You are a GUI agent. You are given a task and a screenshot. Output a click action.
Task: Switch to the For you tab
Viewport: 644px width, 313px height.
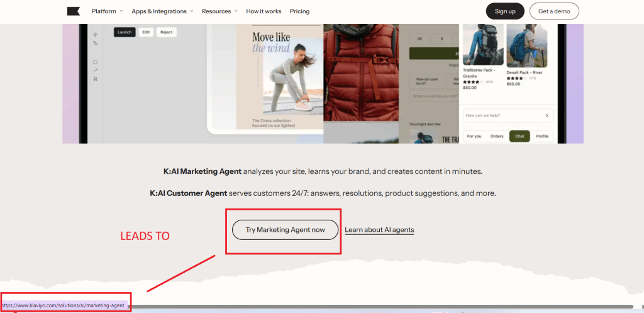(x=474, y=136)
